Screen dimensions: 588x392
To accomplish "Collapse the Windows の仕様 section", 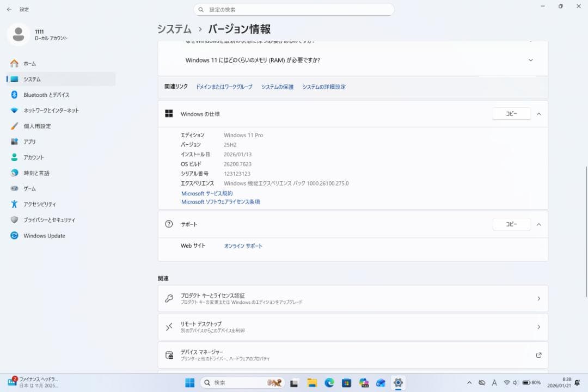I will 538,114.
